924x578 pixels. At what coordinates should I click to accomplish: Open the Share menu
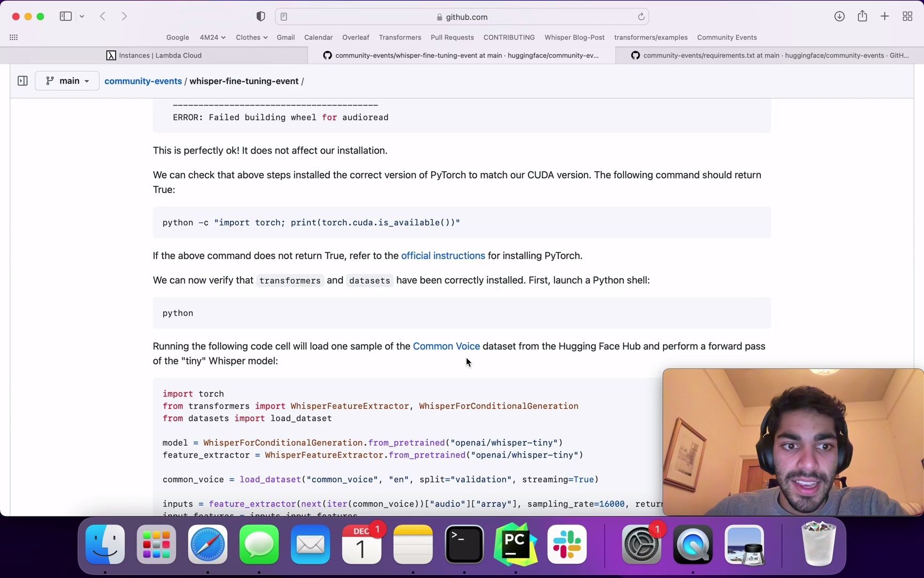[x=863, y=16]
